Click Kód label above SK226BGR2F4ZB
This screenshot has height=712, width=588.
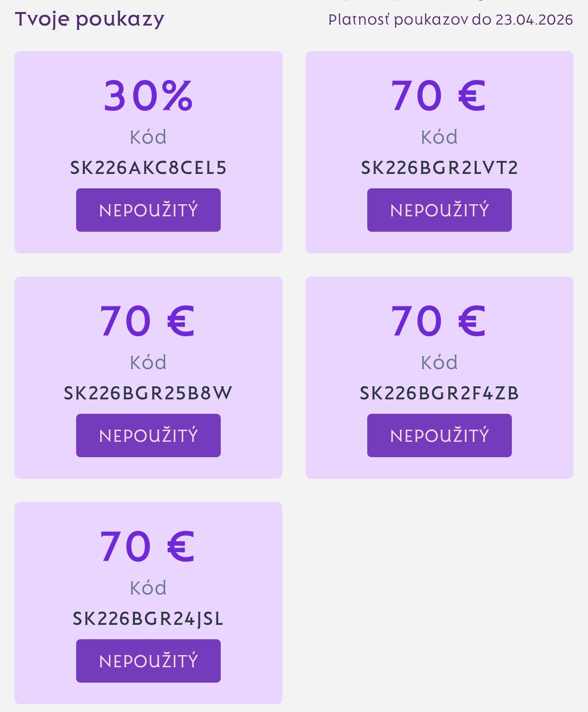pyautogui.click(x=439, y=363)
